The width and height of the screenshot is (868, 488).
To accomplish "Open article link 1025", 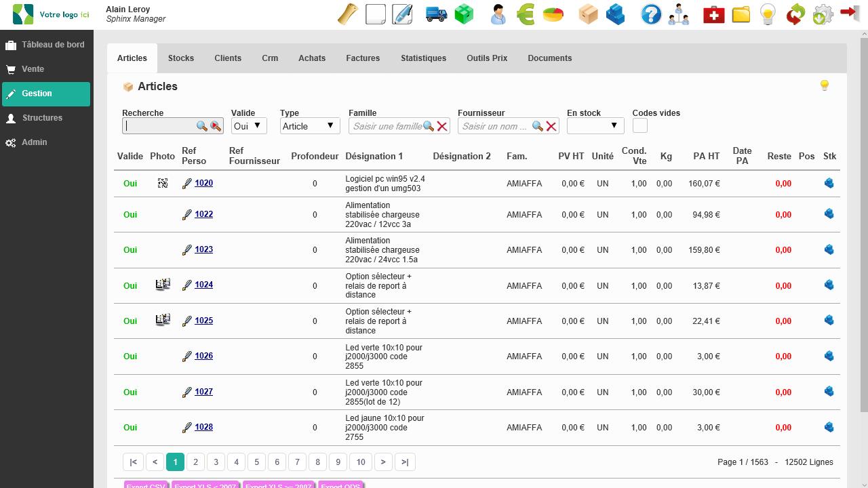I will [203, 321].
